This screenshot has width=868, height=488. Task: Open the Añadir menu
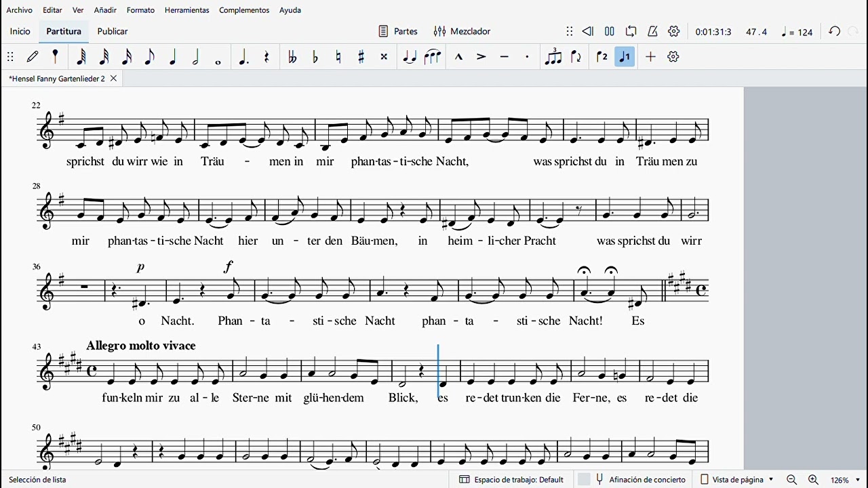[105, 10]
